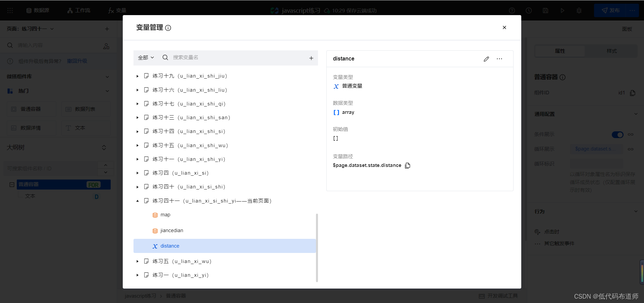Select 练习五 (u_lian_xi_wu) page row

(225, 261)
